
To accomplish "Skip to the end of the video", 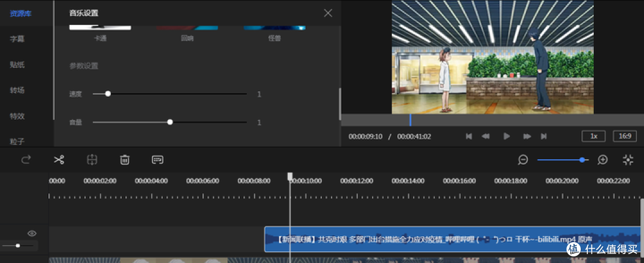I will (543, 137).
